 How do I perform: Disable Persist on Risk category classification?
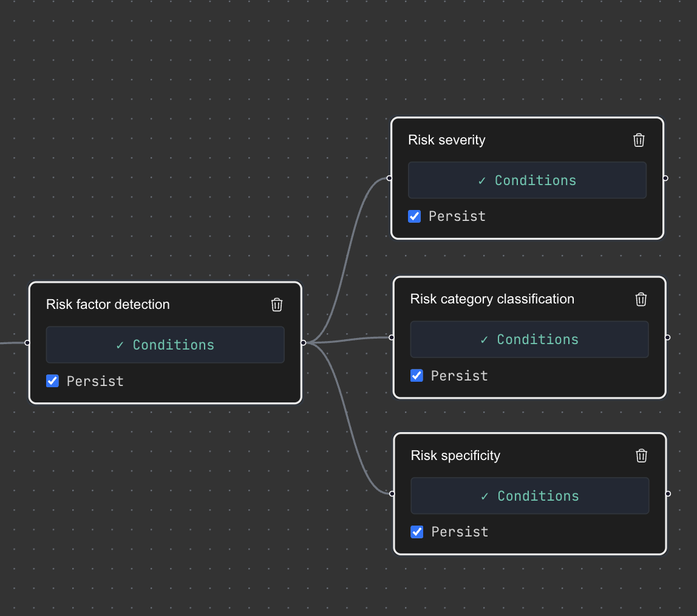pos(417,376)
